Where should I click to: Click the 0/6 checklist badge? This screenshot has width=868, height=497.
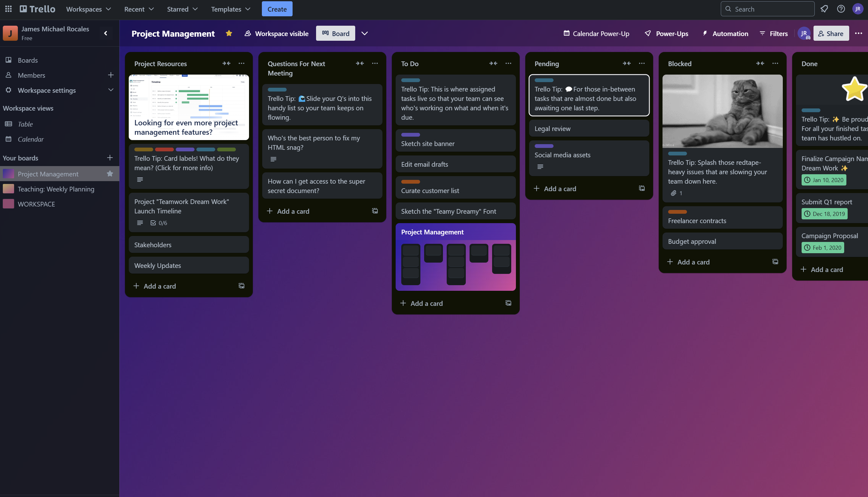coord(159,223)
